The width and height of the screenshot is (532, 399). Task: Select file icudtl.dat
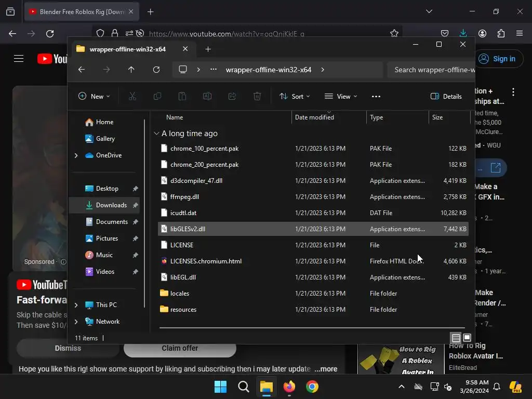coord(313,212)
